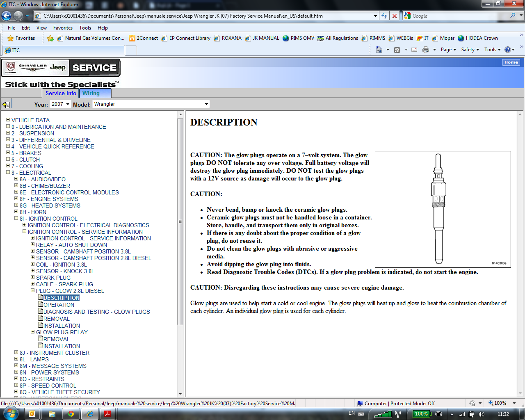This screenshot has width=525, height=420.
Task: Open Adobe Reader from the taskbar
Action: (107, 414)
